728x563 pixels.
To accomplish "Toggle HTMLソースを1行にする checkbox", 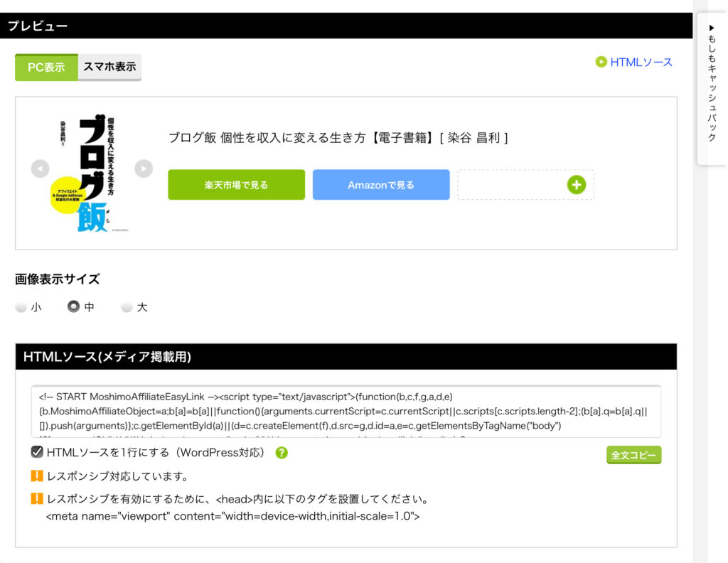I will tap(37, 452).
